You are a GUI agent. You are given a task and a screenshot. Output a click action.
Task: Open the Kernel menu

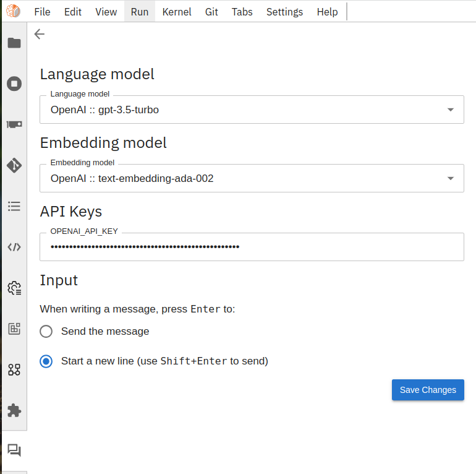pyautogui.click(x=177, y=12)
